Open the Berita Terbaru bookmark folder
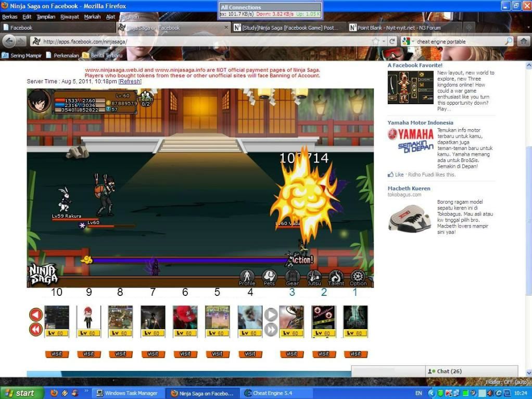532x399 pixels. (x=103, y=55)
